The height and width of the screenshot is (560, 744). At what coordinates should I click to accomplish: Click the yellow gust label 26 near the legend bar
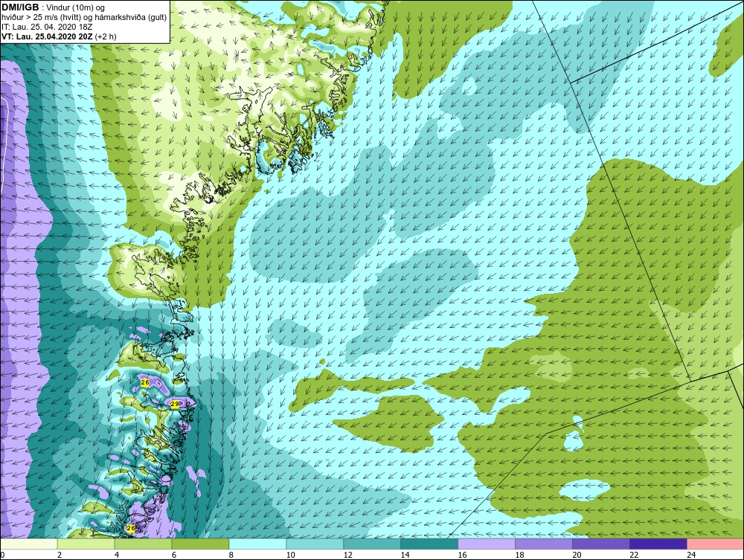[x=131, y=528]
